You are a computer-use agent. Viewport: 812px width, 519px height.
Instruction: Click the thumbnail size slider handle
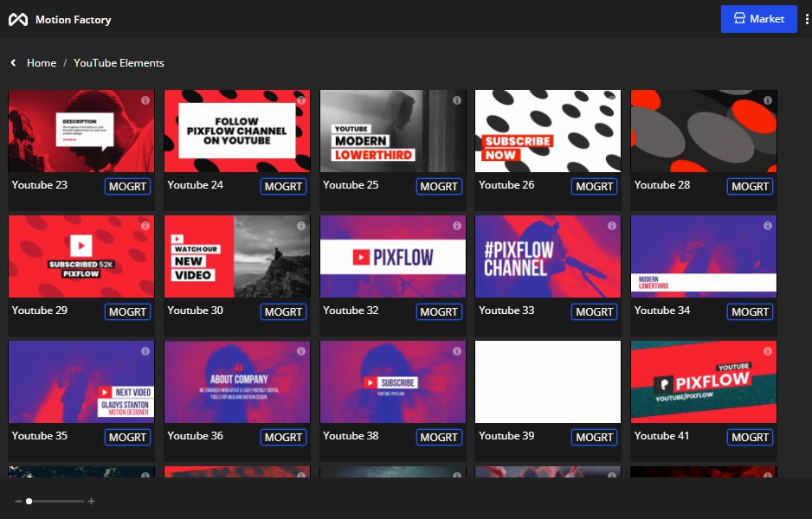click(x=29, y=501)
